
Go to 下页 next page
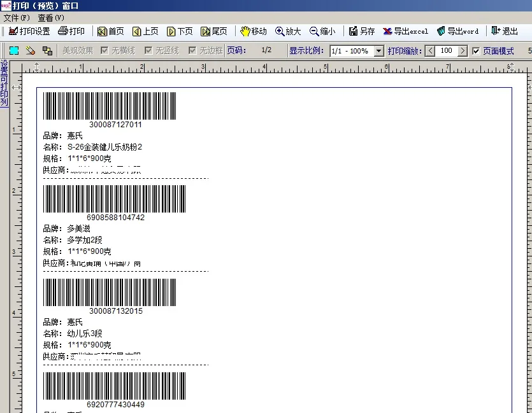180,31
